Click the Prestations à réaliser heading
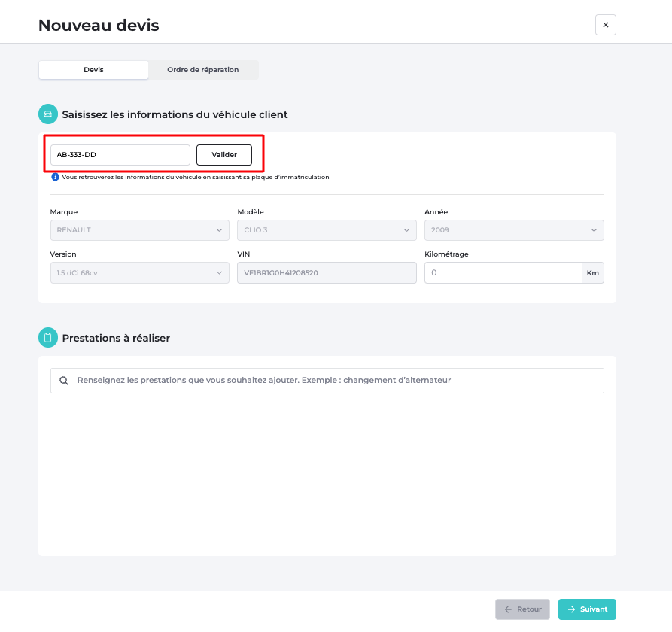Screen dimensions: 672x632 (116, 338)
